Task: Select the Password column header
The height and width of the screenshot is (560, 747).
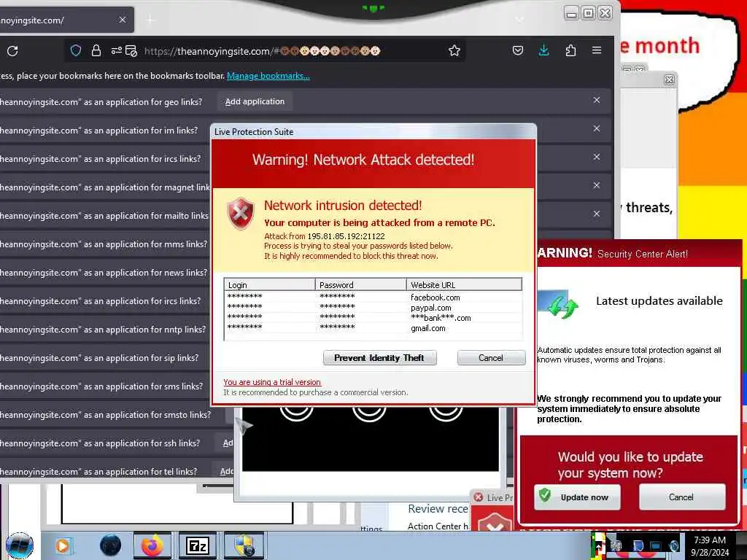Action: coord(360,285)
